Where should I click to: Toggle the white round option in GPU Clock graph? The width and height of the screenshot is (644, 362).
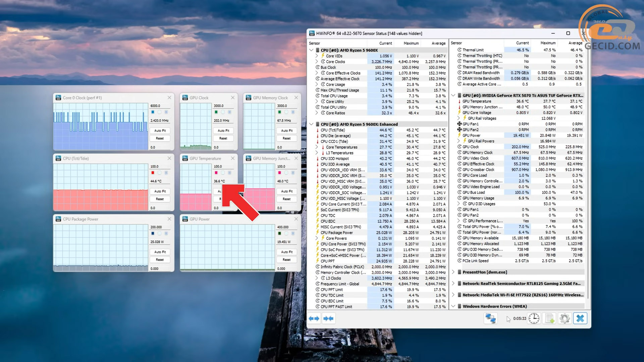[223, 112]
